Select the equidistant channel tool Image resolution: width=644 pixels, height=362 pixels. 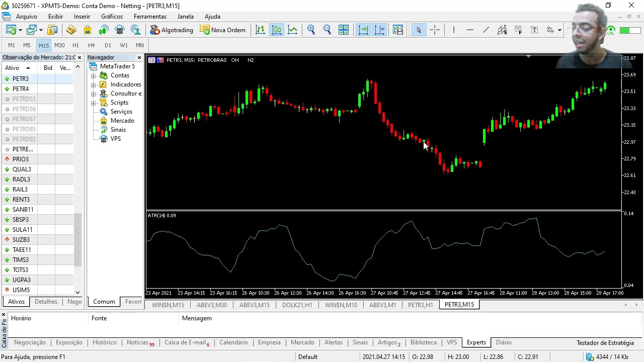click(502, 30)
